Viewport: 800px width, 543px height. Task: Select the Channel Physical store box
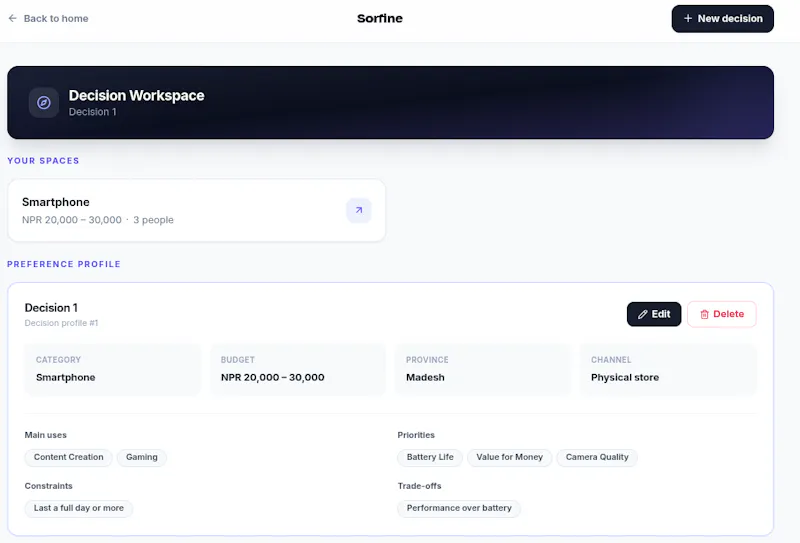(668, 369)
